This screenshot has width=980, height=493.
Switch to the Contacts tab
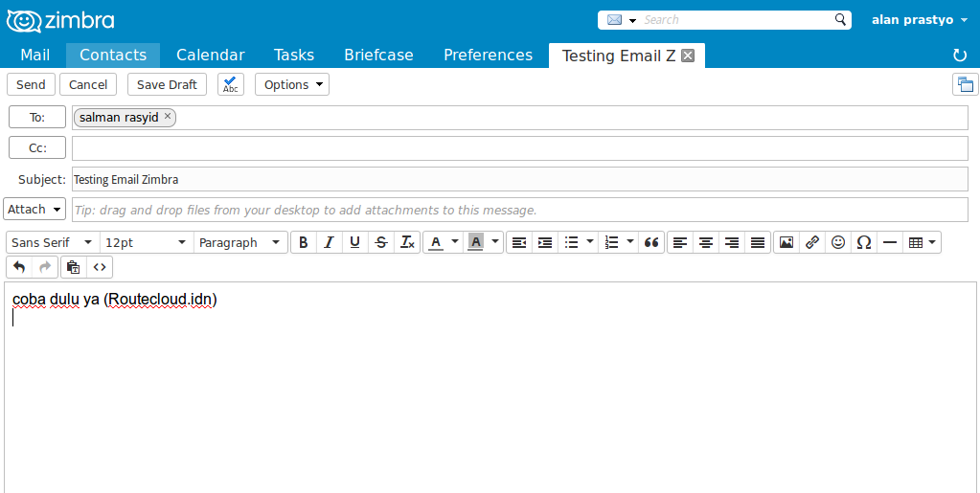coord(113,55)
